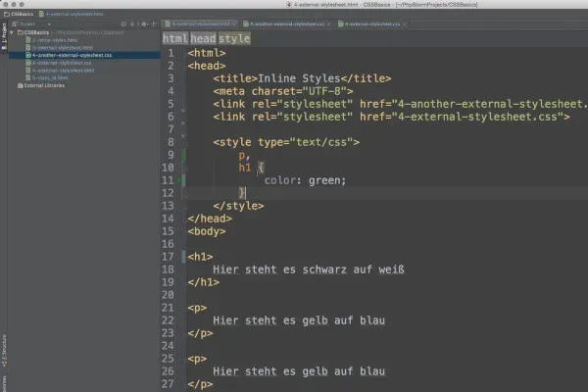Click the html breadcrumb
This screenshot has height=392, width=588.
(174, 38)
